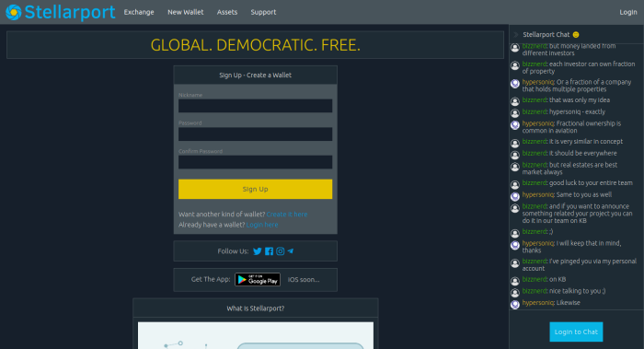The image size is (644, 349).
Task: Click the 'iOS soon...' text
Action: 304,280
